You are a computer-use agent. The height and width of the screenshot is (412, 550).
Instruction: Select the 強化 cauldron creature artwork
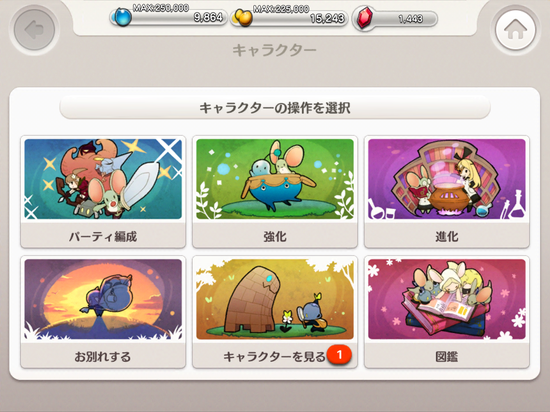[x=275, y=179]
